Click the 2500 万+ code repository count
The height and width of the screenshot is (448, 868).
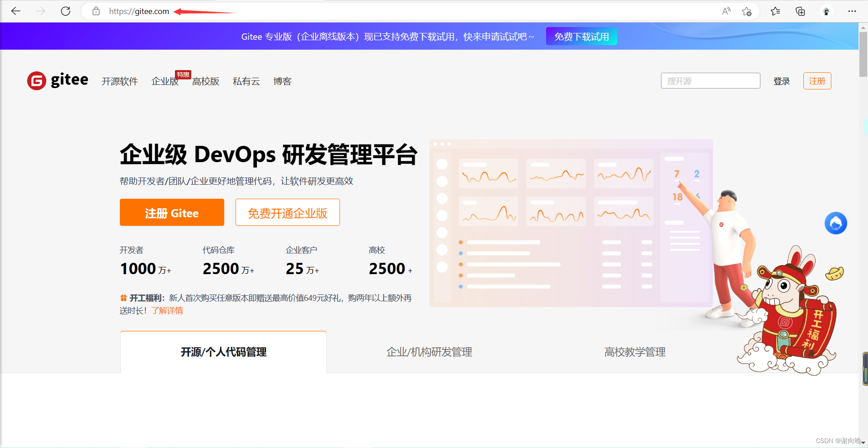pos(228,269)
